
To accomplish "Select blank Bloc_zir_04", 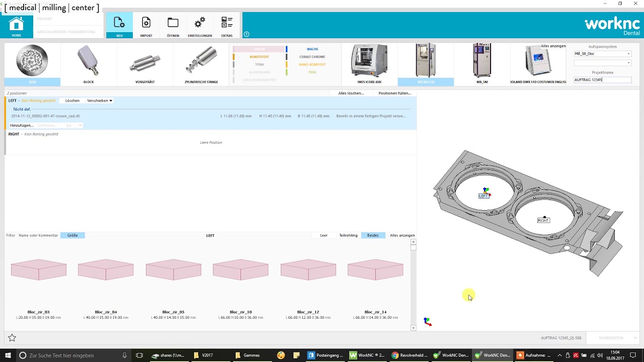I will (x=106, y=287).
